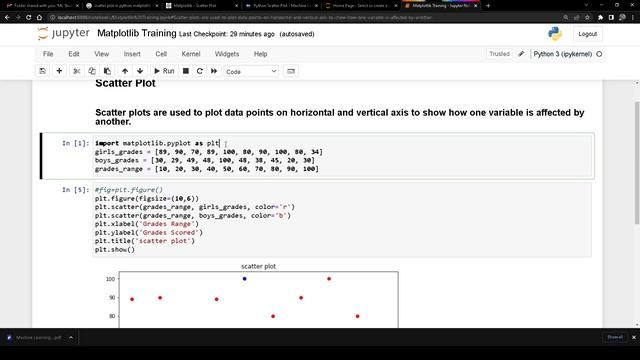Open the command palette keyboard icon

291,71
